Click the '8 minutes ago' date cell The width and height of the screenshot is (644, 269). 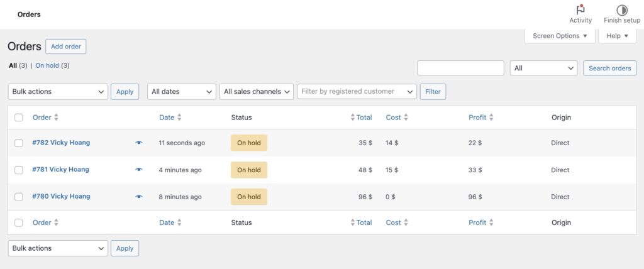tap(180, 197)
